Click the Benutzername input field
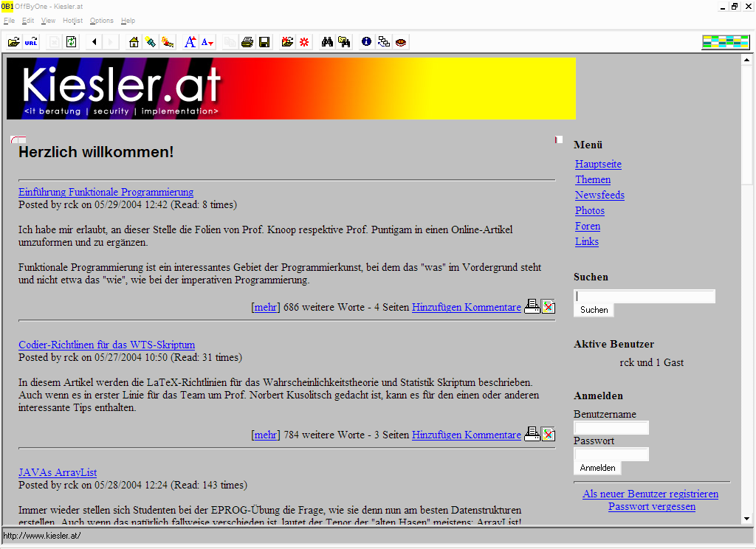Screen dimensions: 756x549 click(611, 428)
